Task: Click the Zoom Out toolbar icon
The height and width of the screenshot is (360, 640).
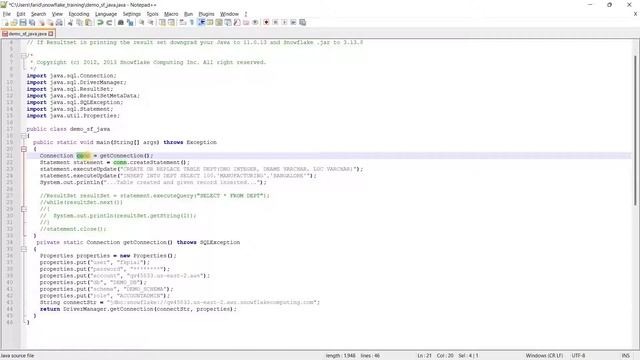Action: (x=151, y=22)
